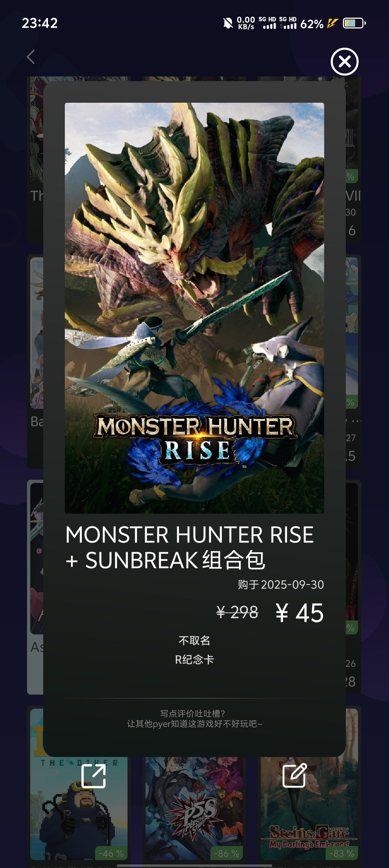Tap the edit review pencil icon
This screenshot has width=389, height=868.
pyautogui.click(x=295, y=775)
